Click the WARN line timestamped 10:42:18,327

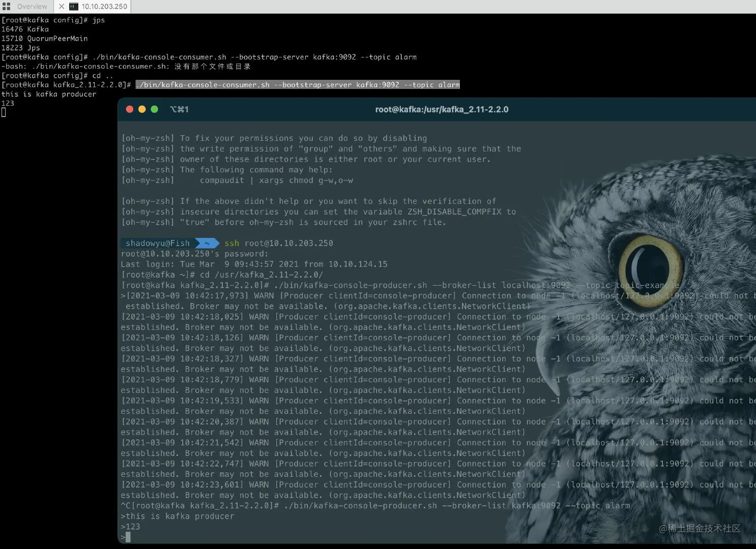point(438,358)
